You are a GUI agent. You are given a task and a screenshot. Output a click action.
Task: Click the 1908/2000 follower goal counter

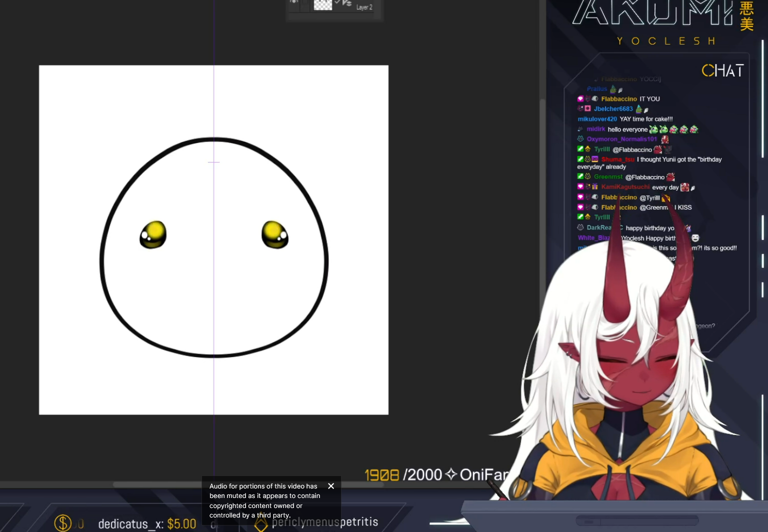pyautogui.click(x=403, y=474)
